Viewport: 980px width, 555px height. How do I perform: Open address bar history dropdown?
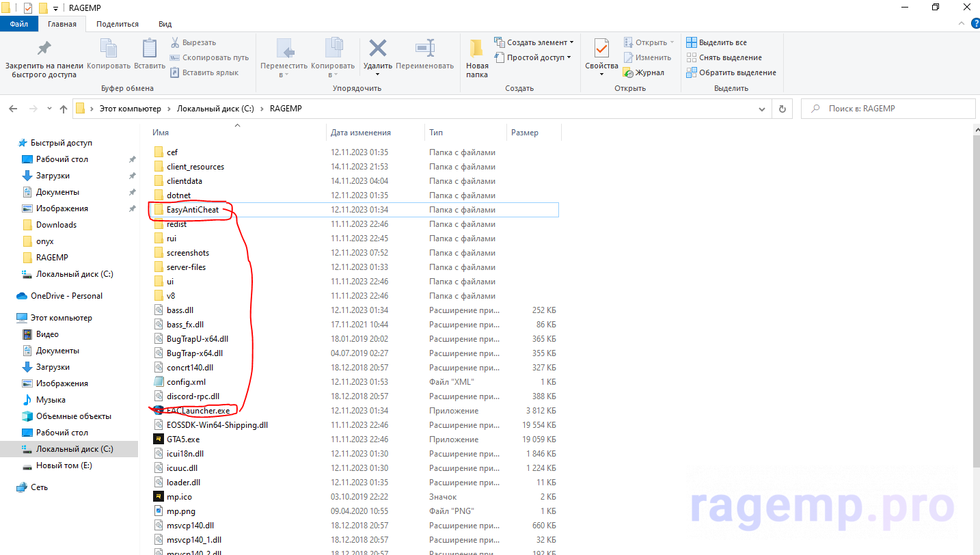pos(762,109)
